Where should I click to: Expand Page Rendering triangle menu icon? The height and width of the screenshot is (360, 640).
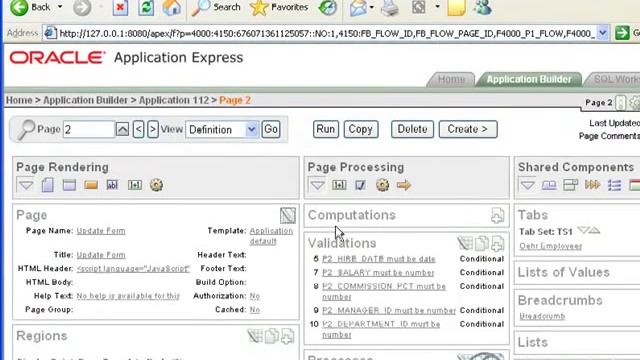(x=26, y=185)
